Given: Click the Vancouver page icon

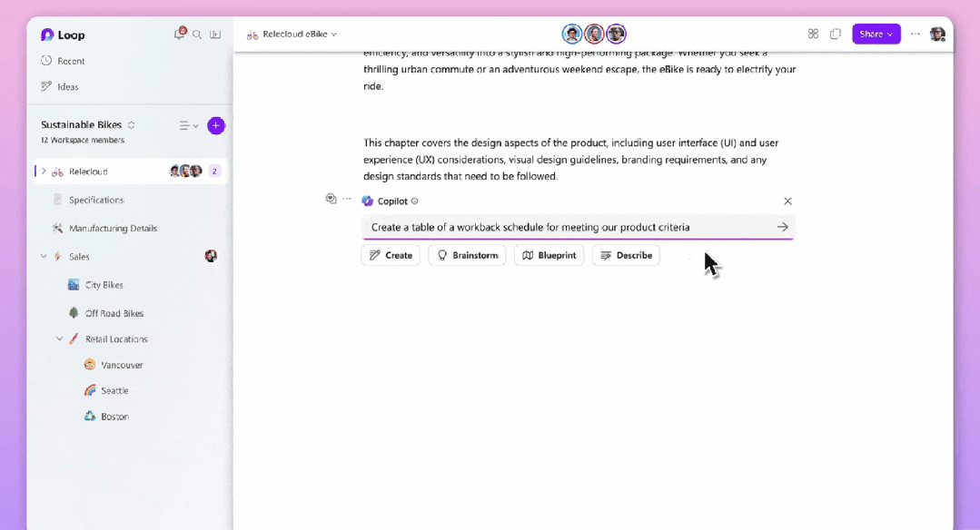Looking at the screenshot, I should click(90, 365).
